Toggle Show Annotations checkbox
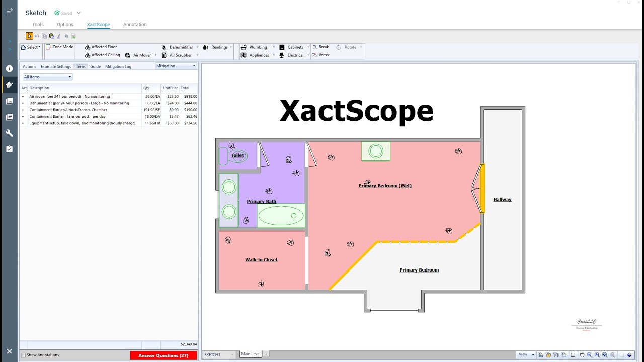Viewport: 644px width, 362px height. pos(23,355)
